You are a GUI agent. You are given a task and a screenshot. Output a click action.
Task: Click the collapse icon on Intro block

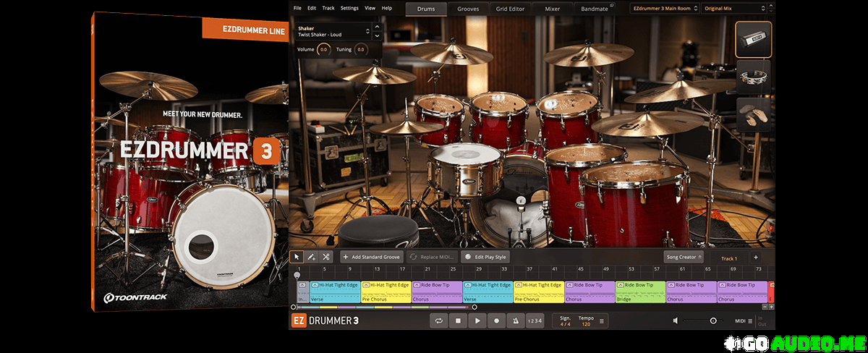click(302, 286)
